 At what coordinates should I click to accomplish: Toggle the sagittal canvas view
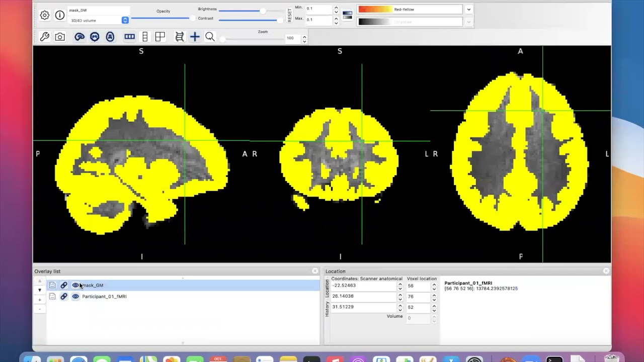click(x=79, y=37)
